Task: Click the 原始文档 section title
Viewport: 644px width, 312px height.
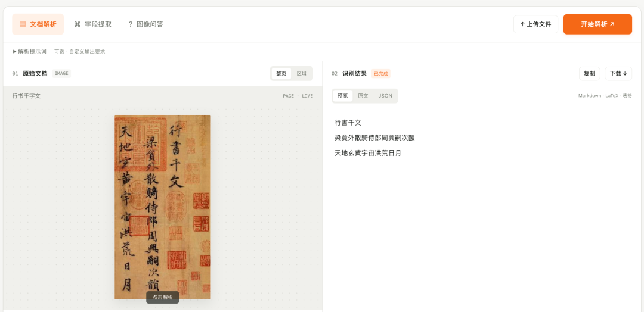Action: pyautogui.click(x=35, y=73)
